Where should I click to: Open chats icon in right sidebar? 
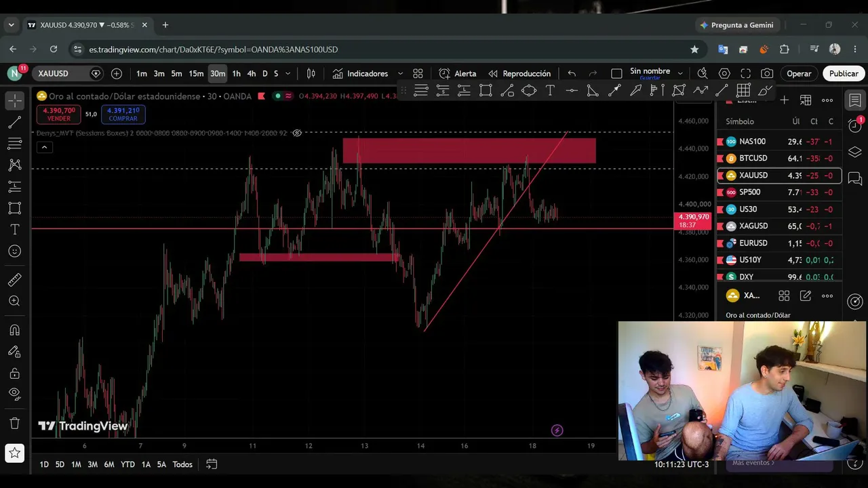click(855, 178)
